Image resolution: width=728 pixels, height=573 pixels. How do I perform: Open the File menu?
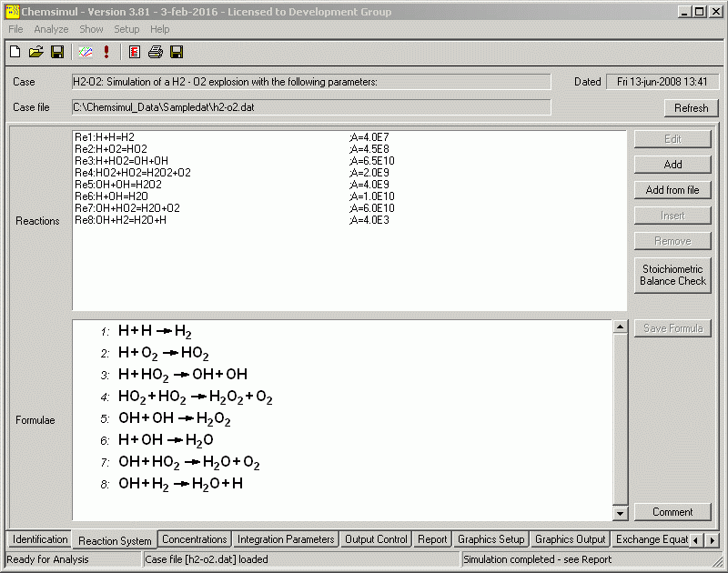click(15, 29)
